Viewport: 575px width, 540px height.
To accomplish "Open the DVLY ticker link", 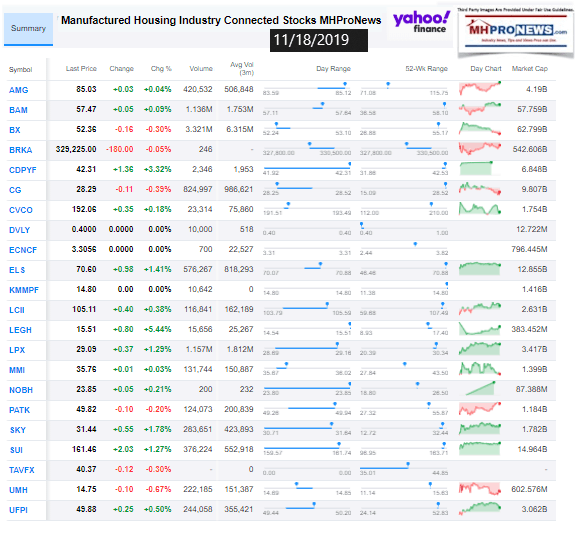I will (19, 230).
